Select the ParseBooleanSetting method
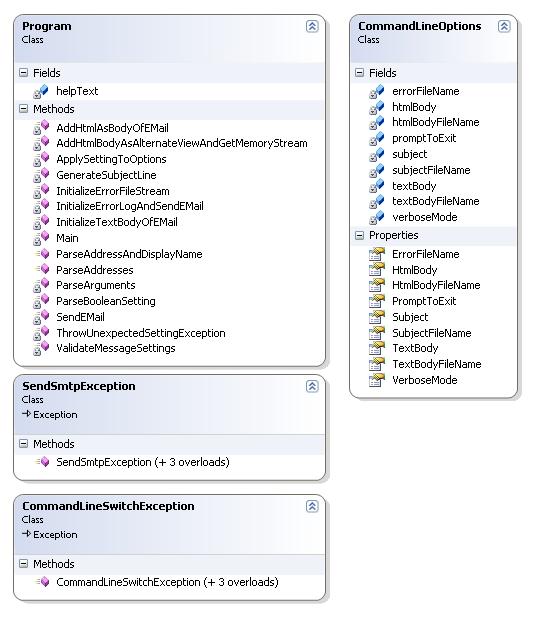 coord(106,301)
